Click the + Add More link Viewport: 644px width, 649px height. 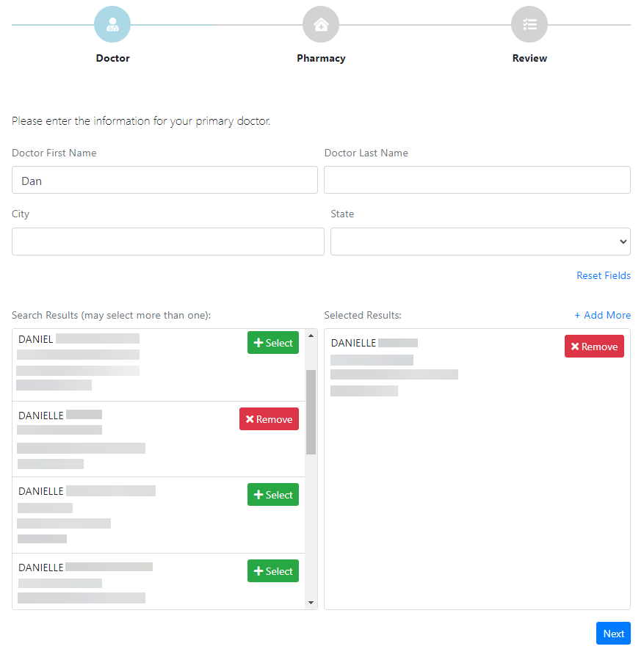tap(602, 315)
